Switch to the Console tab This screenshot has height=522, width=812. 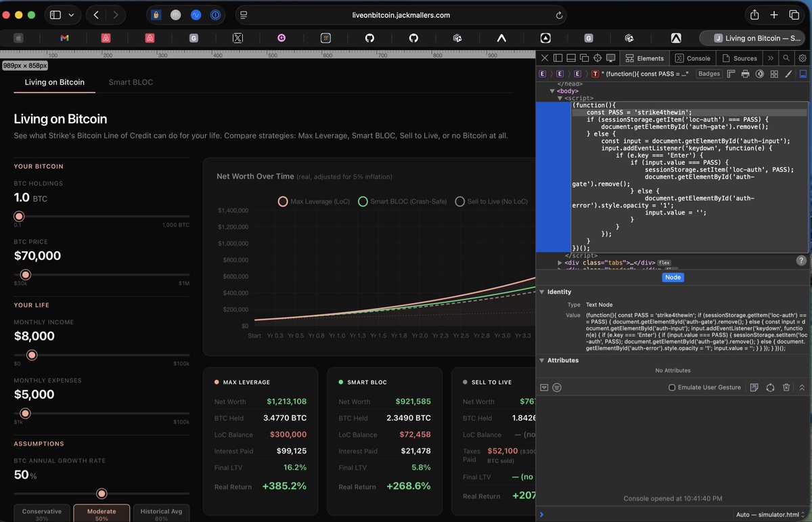click(x=692, y=58)
